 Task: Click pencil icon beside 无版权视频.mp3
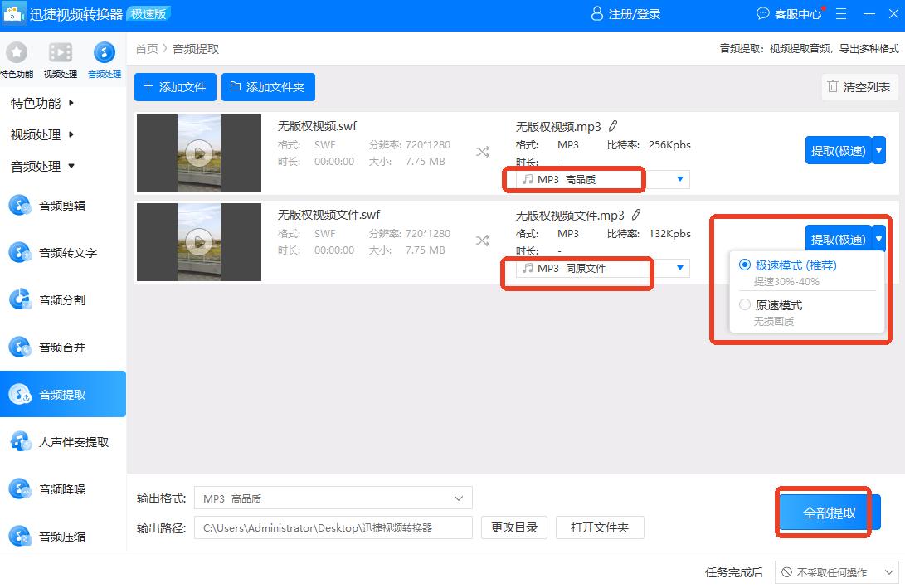tap(613, 127)
